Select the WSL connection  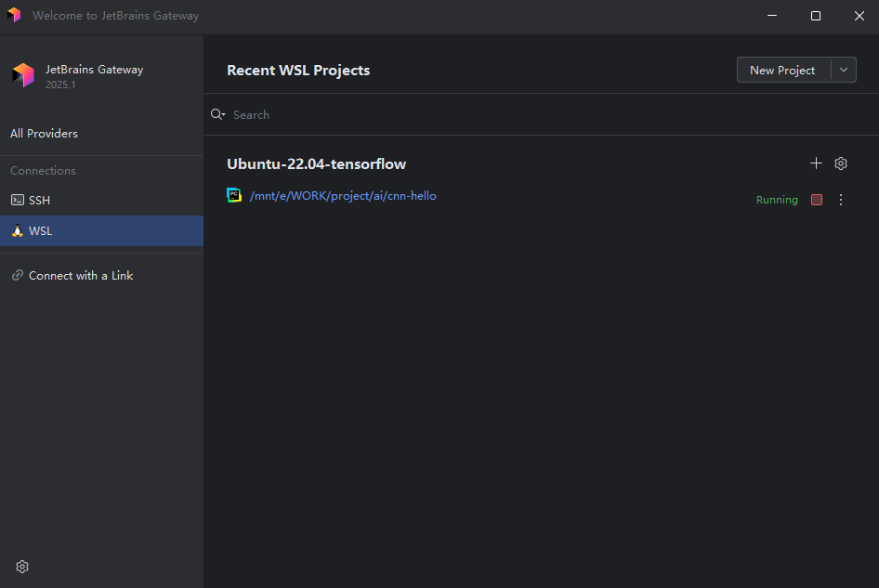(101, 231)
